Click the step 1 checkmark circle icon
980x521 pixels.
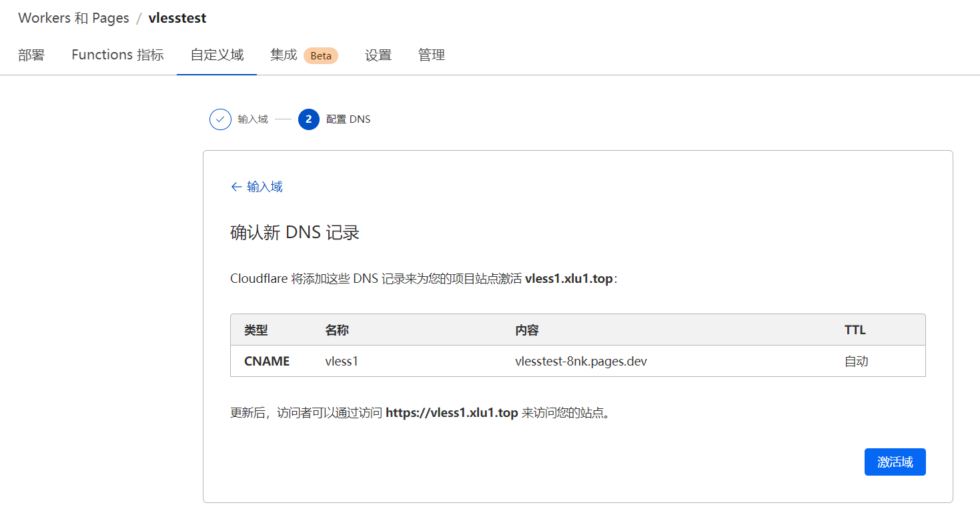pos(220,119)
